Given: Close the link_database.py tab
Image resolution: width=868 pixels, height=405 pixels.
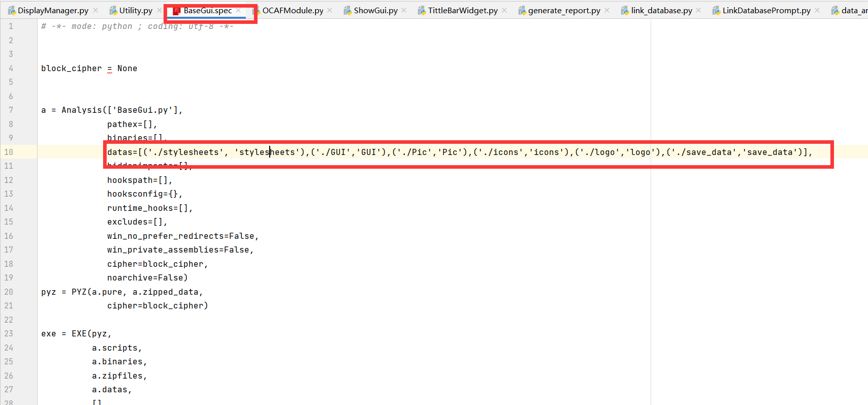Looking at the screenshot, I should [698, 10].
